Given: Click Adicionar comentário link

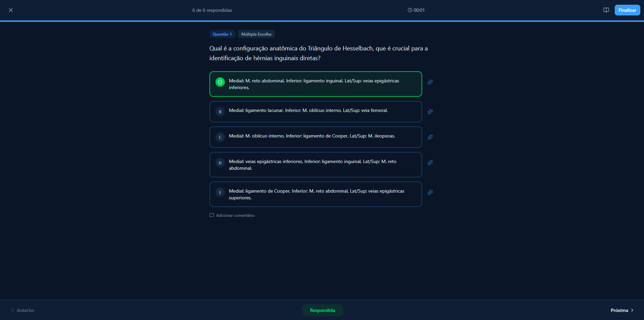Looking at the screenshot, I should tap(235, 215).
